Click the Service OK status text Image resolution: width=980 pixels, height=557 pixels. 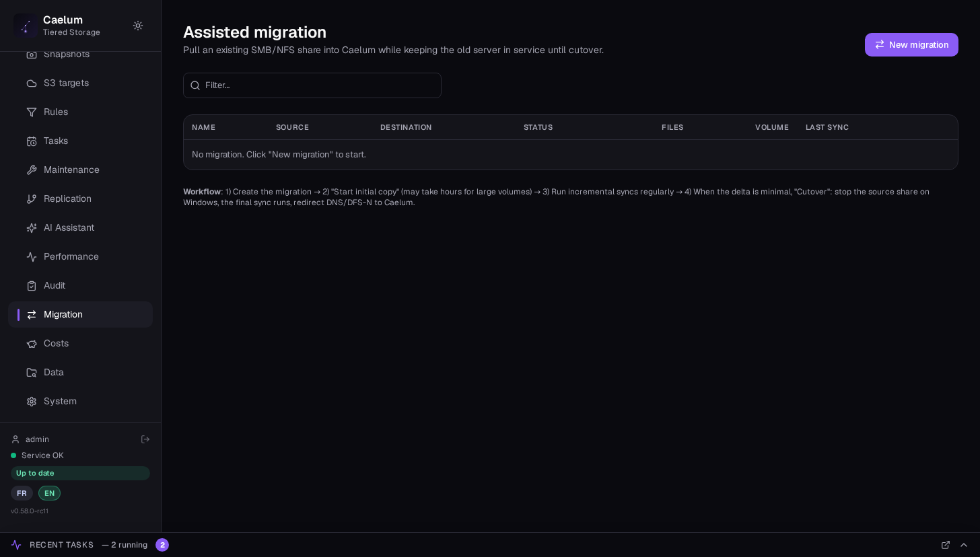point(42,455)
